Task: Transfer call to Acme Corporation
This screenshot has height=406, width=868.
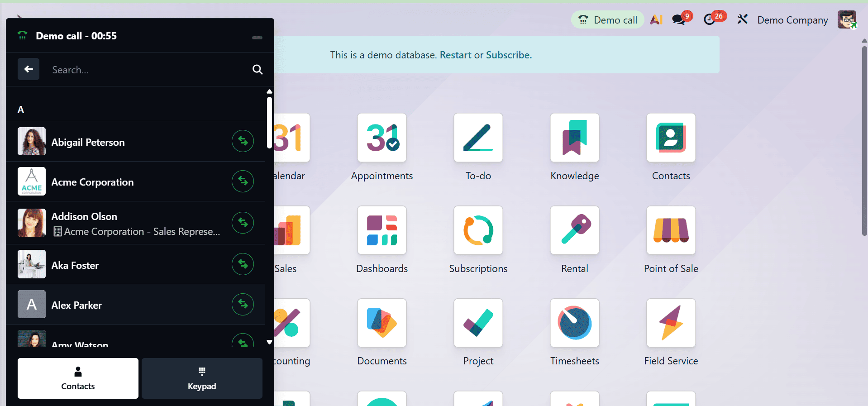Action: tap(243, 181)
